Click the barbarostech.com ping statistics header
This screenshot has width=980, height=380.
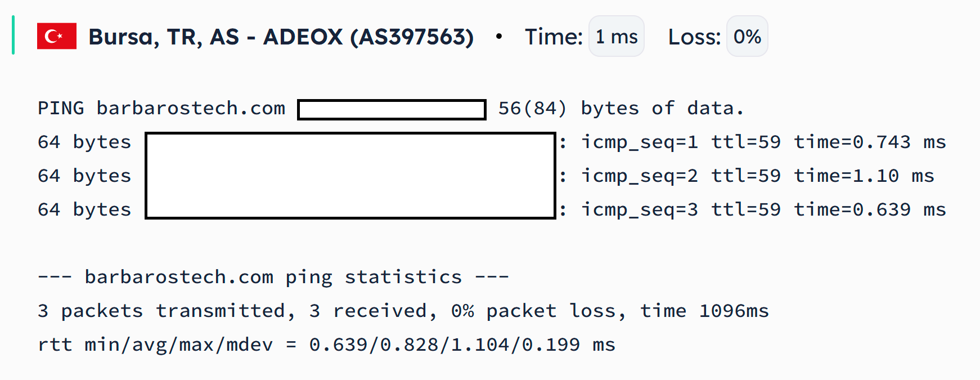pyautogui.click(x=273, y=278)
